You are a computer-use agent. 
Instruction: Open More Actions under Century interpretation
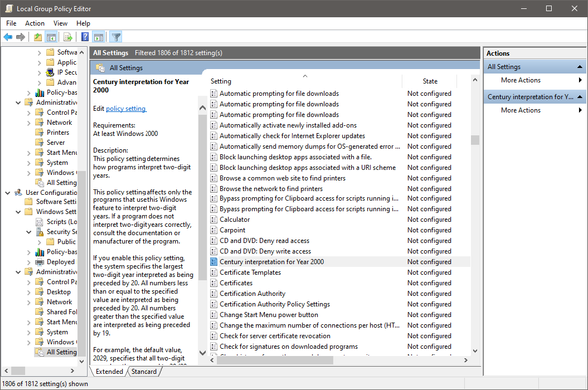point(520,110)
